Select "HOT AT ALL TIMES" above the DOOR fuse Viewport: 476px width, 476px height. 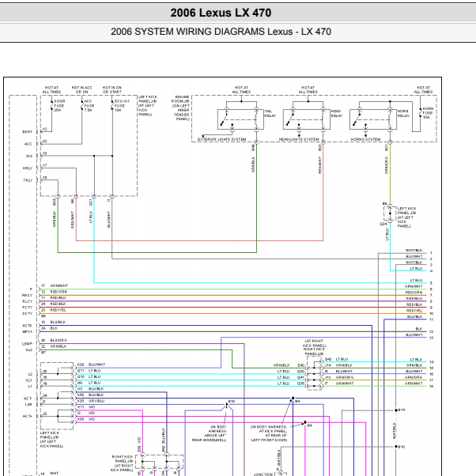click(x=51, y=89)
